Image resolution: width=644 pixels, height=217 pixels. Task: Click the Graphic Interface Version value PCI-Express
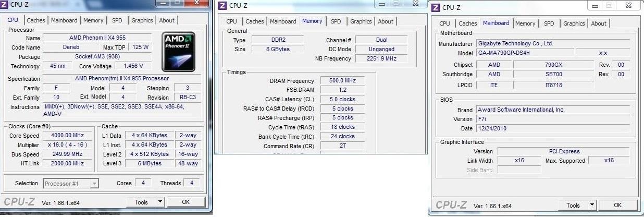click(564, 151)
